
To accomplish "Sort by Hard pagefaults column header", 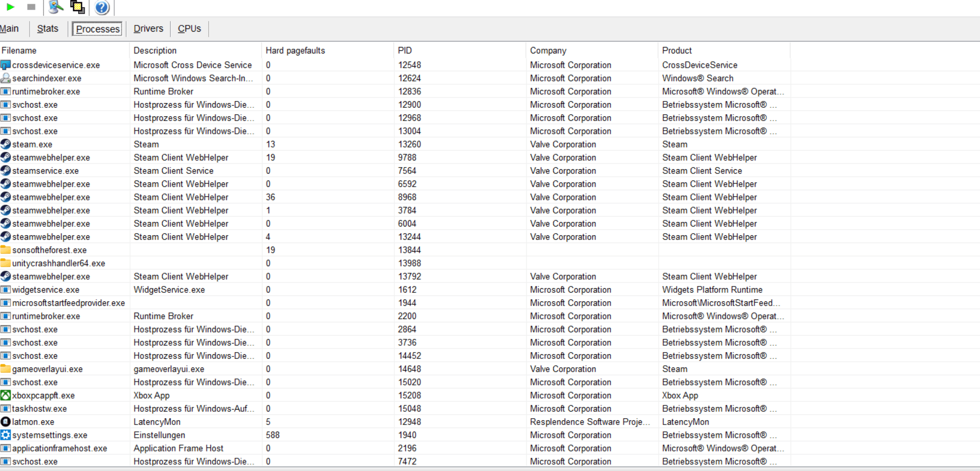I will 328,50.
